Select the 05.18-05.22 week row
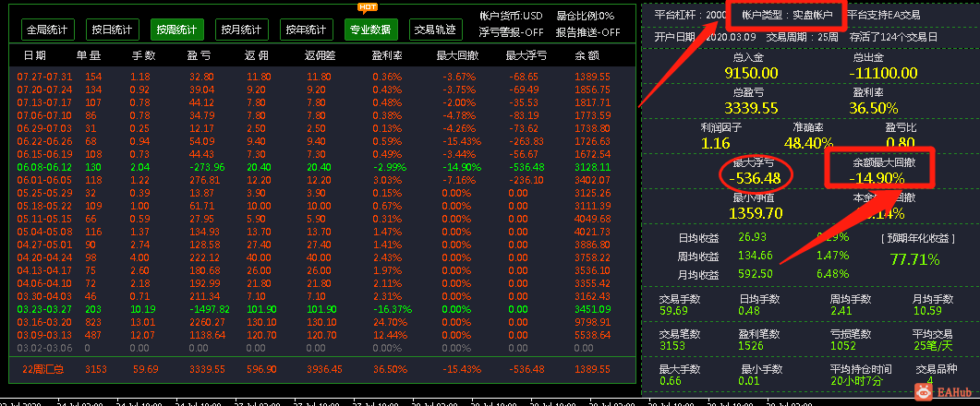980x406 pixels. (322, 206)
